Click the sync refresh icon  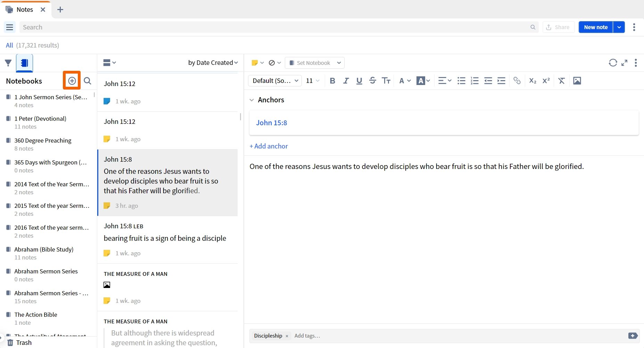click(x=613, y=63)
